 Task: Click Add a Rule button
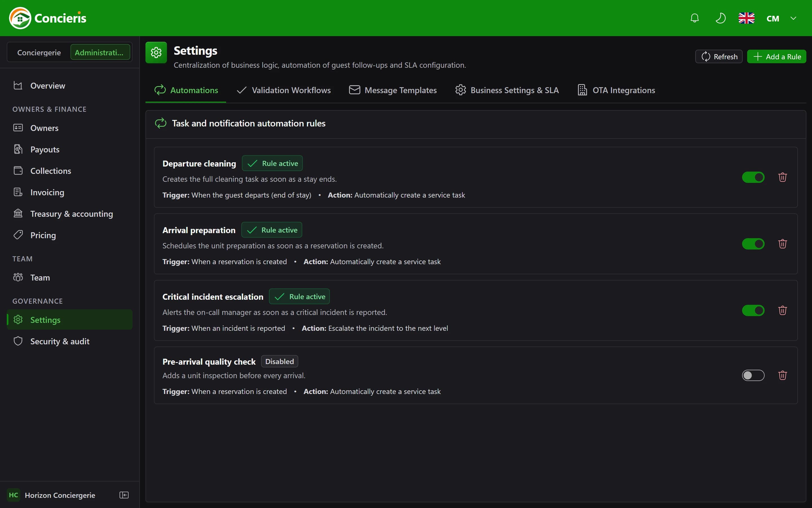click(776, 56)
